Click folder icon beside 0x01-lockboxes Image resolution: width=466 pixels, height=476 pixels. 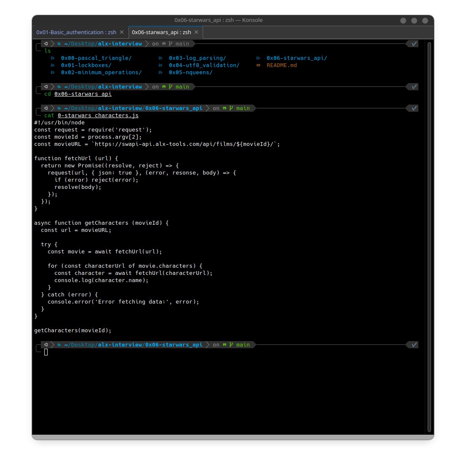pyautogui.click(x=53, y=65)
